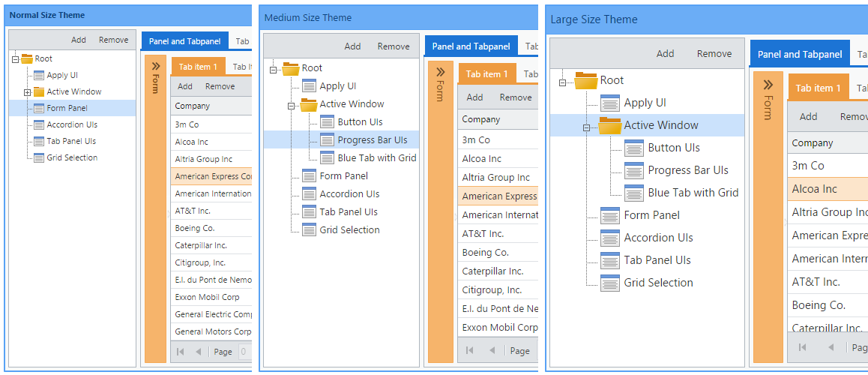Click Add in Normal theme tree toolbar
The image size is (868, 375).
79,40
